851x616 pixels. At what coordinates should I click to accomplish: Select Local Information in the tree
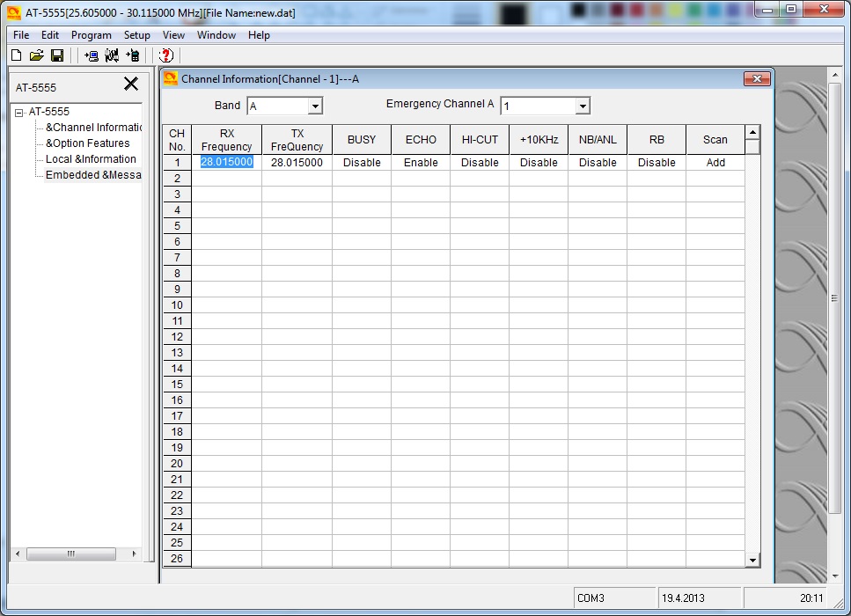tap(91, 159)
